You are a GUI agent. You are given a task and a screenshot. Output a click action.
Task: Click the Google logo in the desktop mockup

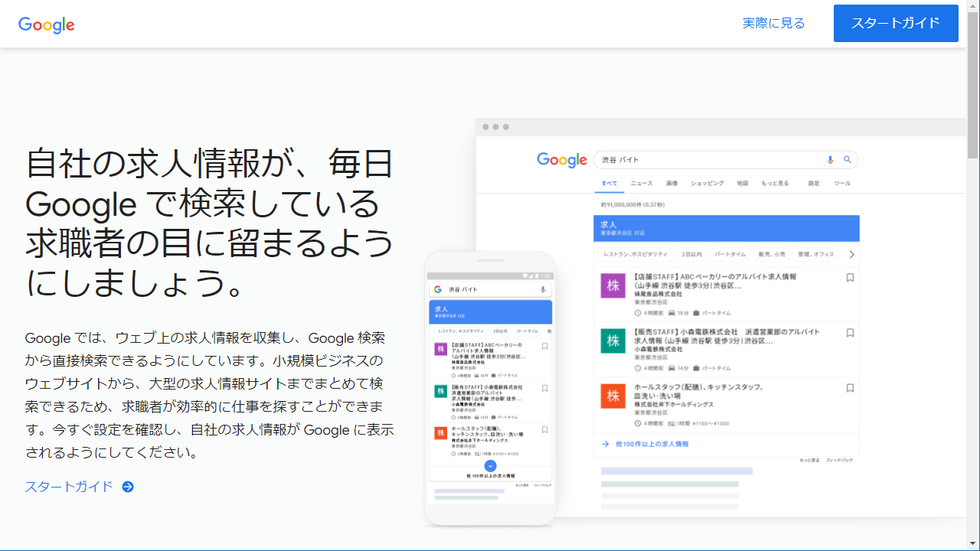pos(562,160)
